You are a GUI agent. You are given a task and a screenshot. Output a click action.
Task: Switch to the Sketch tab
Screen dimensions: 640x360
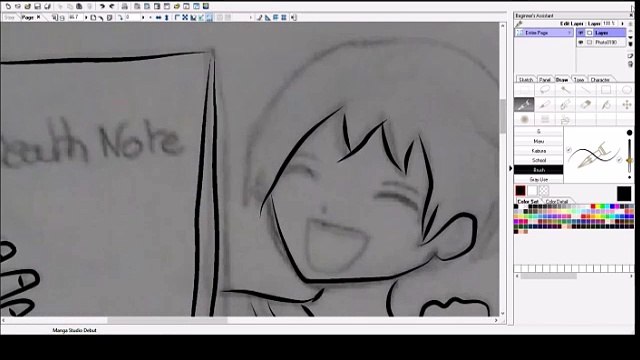click(x=525, y=80)
